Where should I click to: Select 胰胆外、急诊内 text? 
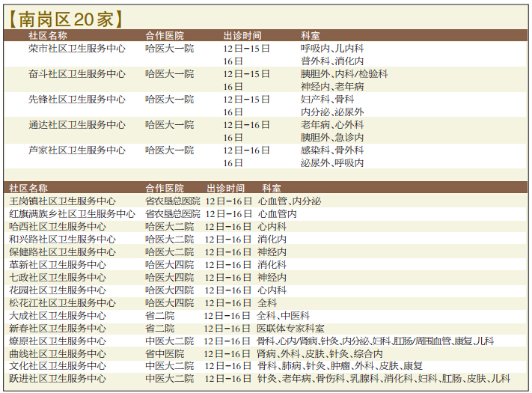click(332, 138)
